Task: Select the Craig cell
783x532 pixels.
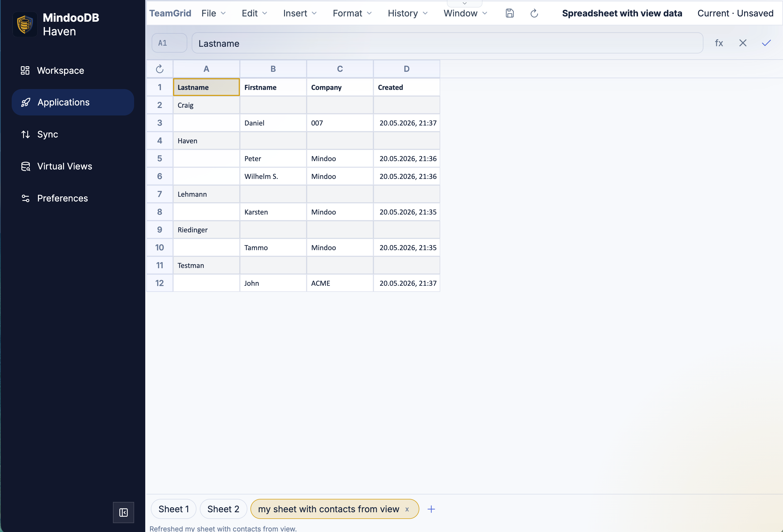Action: pos(206,105)
